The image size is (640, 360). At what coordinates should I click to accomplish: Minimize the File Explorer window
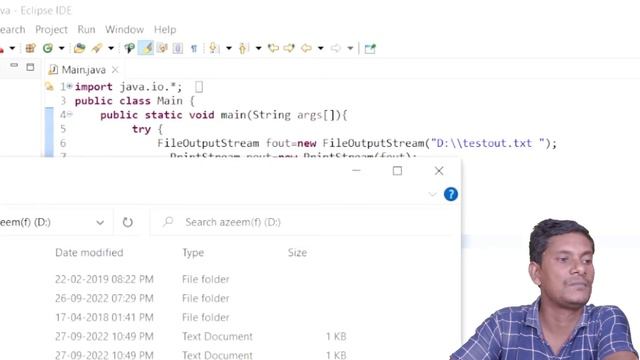coord(356,171)
